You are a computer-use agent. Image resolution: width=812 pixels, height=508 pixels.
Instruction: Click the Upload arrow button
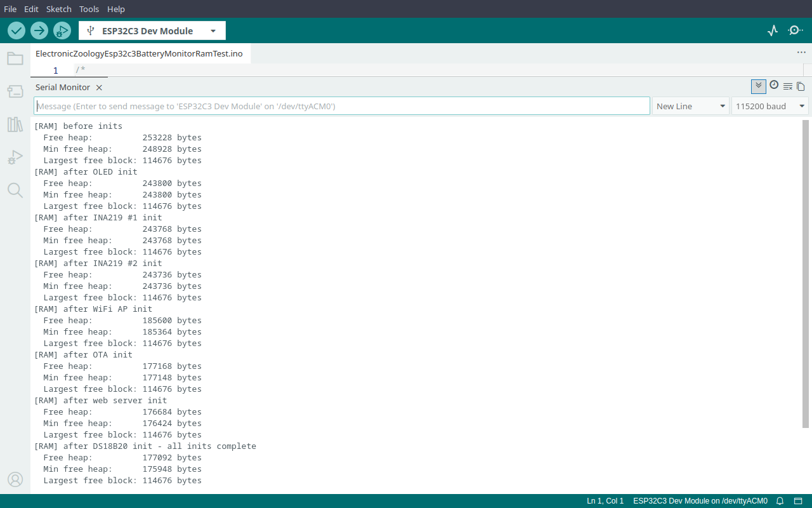click(39, 30)
